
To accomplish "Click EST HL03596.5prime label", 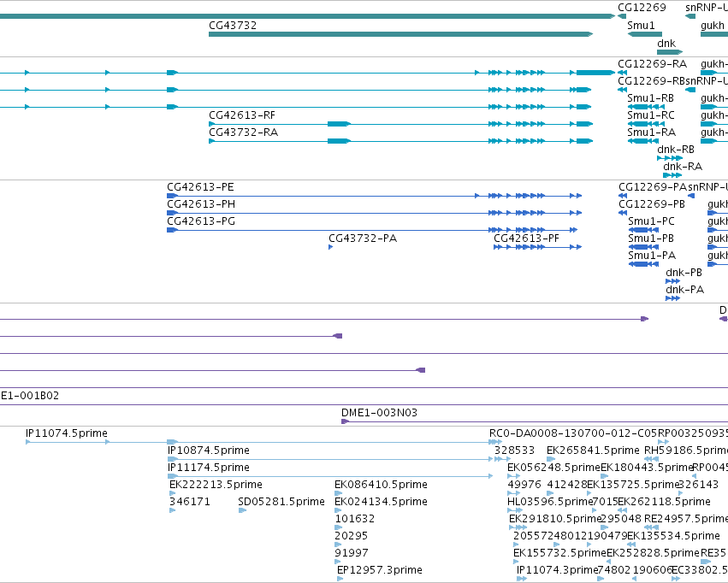I will 551,503.
